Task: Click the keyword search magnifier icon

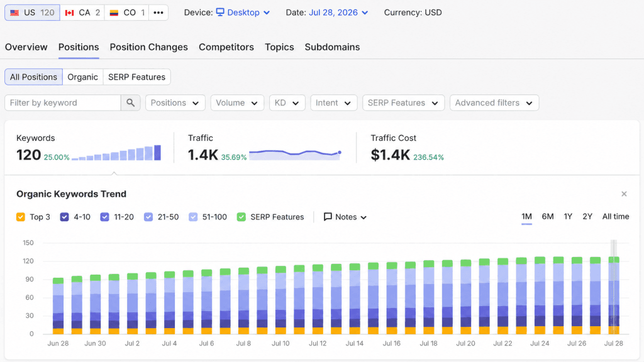Action: pos(131,102)
